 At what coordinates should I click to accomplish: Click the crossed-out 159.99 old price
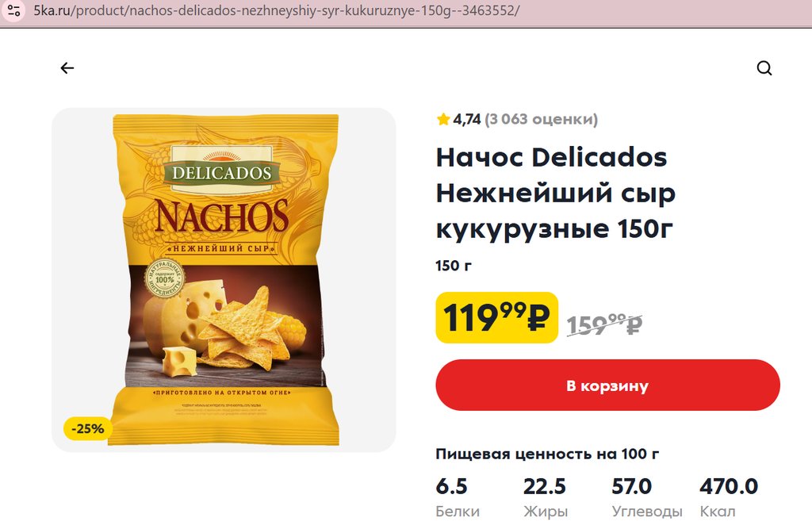pyautogui.click(x=604, y=325)
